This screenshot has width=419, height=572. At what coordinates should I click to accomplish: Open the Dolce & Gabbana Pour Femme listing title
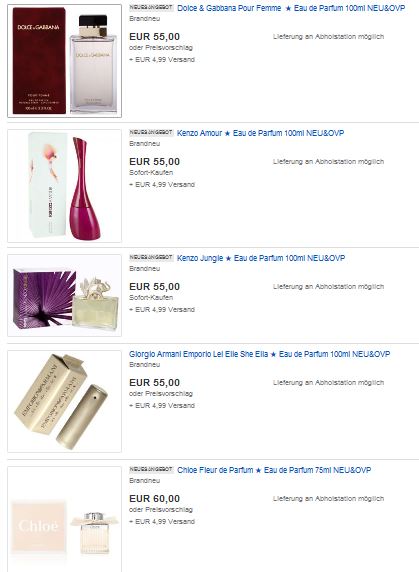click(291, 8)
